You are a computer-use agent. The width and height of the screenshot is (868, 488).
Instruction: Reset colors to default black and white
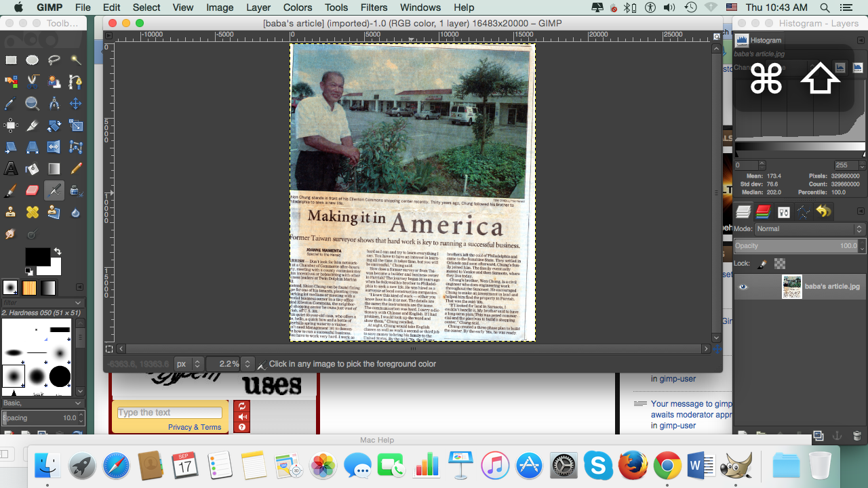point(28,271)
